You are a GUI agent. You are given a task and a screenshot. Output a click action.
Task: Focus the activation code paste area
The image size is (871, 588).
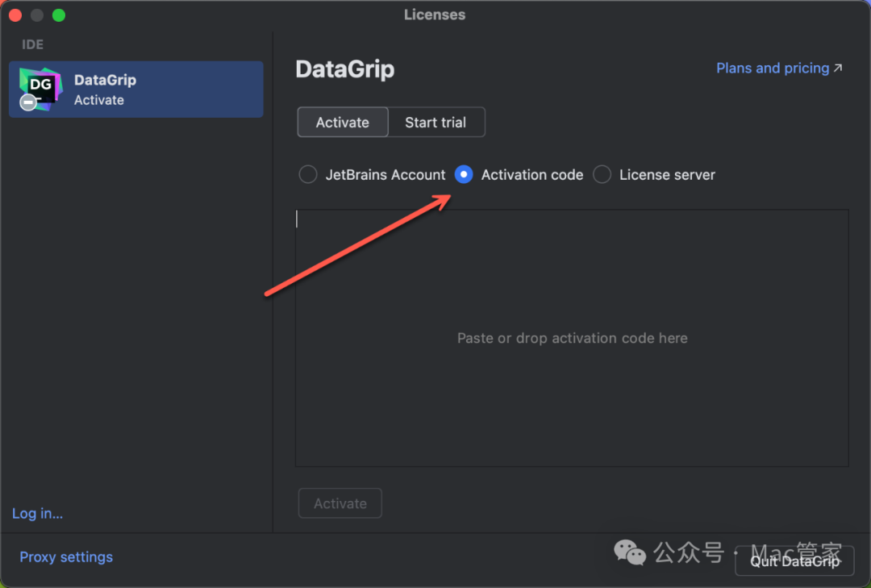571,338
